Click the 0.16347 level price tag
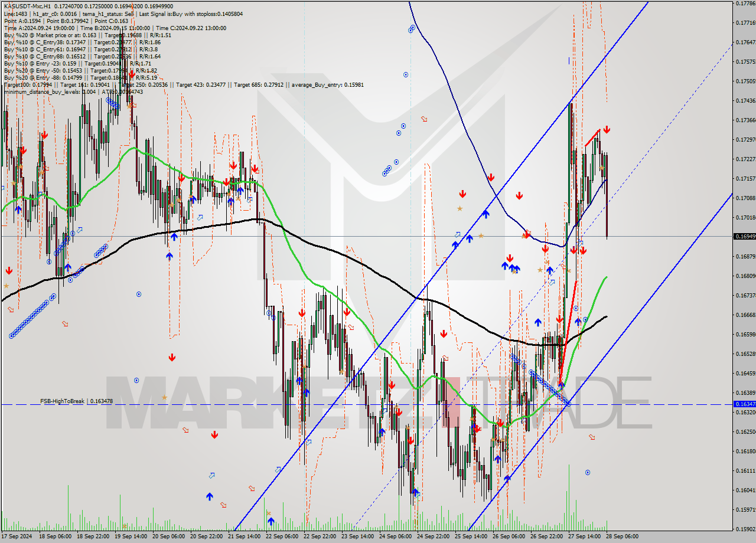The height and width of the screenshot is (543, 756). [744, 404]
